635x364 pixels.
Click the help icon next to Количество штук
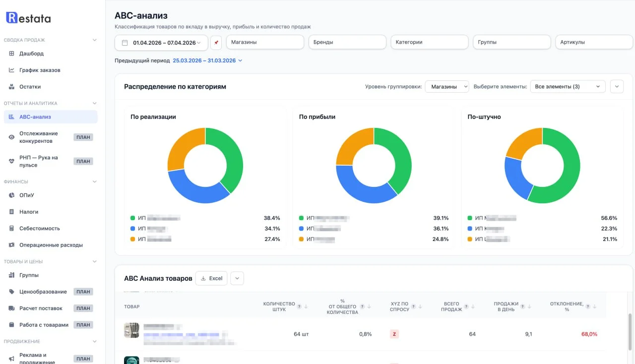point(299,307)
